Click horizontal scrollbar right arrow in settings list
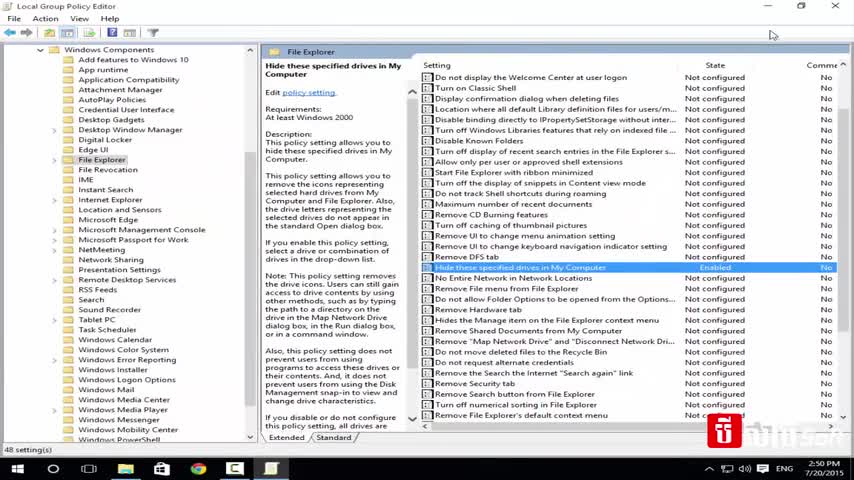This screenshot has width=854, height=480. point(831,427)
